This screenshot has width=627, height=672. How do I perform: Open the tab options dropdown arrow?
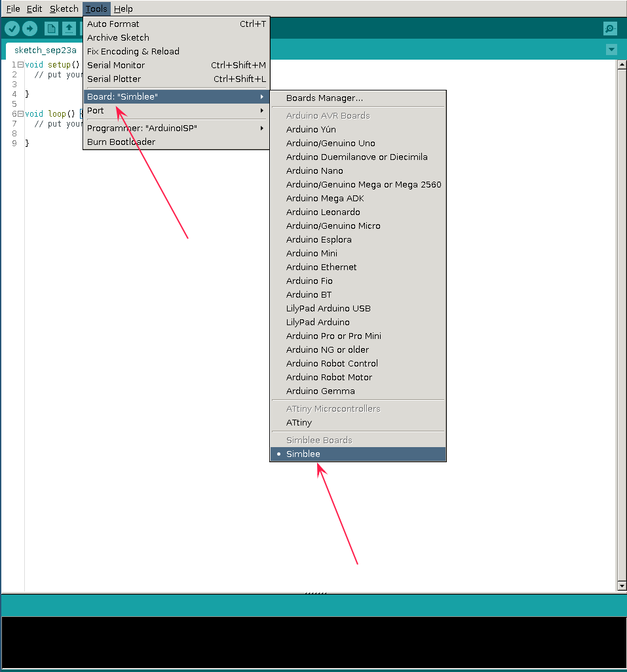[x=611, y=50]
